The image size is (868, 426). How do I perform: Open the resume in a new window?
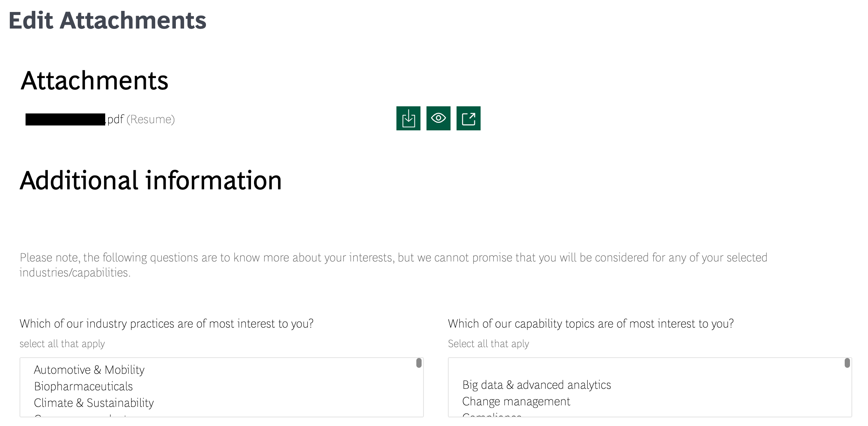pos(468,118)
